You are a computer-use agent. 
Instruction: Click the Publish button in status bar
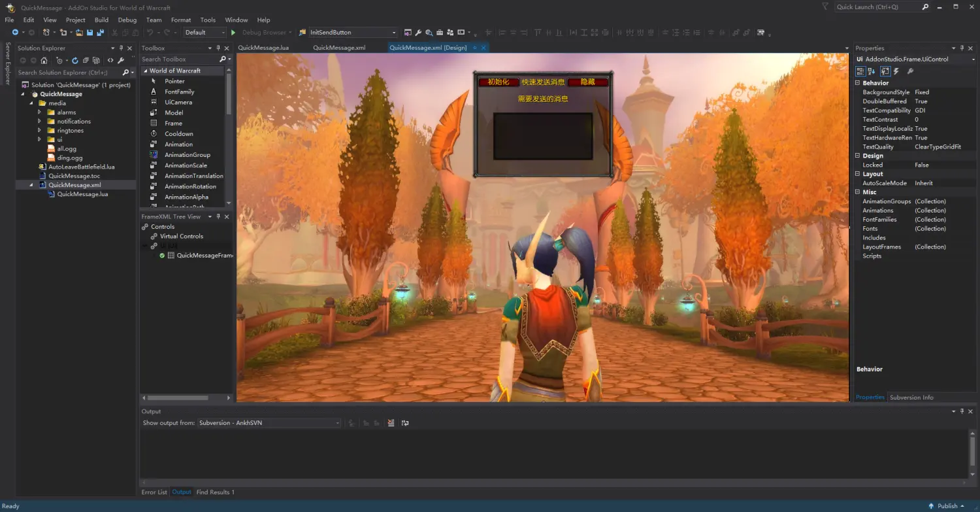[947, 506]
